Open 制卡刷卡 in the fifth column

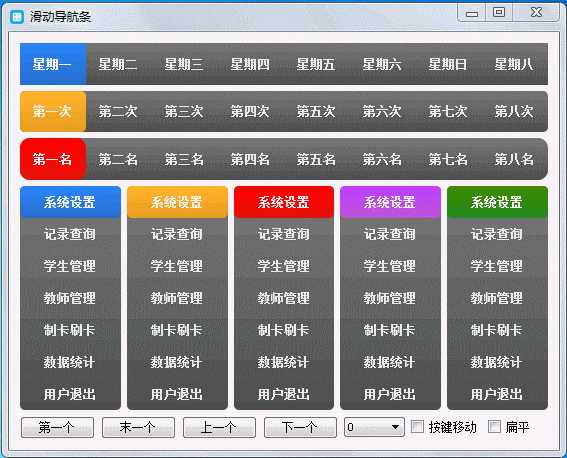(x=498, y=330)
